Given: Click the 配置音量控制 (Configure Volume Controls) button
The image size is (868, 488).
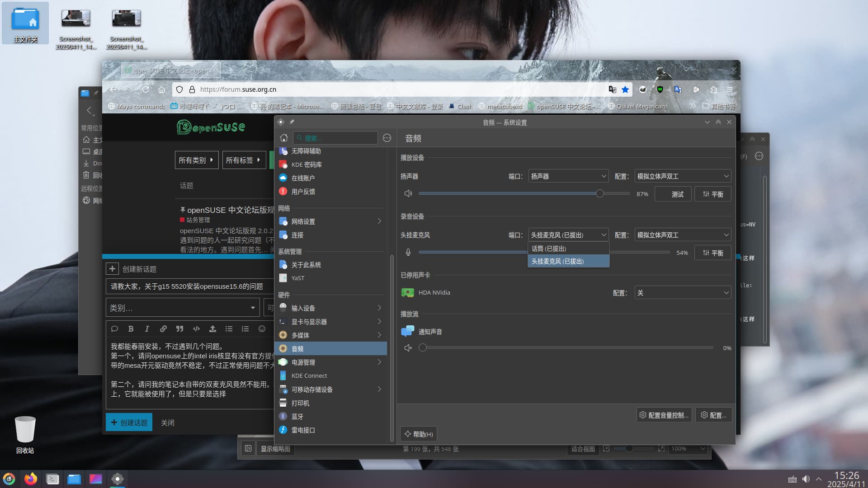Looking at the screenshot, I should click(664, 415).
